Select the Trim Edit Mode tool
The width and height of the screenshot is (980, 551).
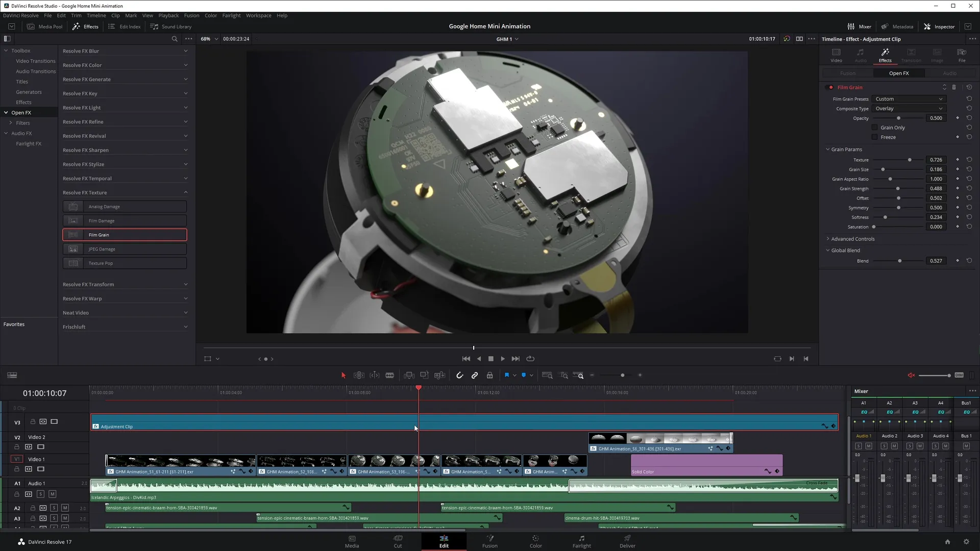(359, 375)
